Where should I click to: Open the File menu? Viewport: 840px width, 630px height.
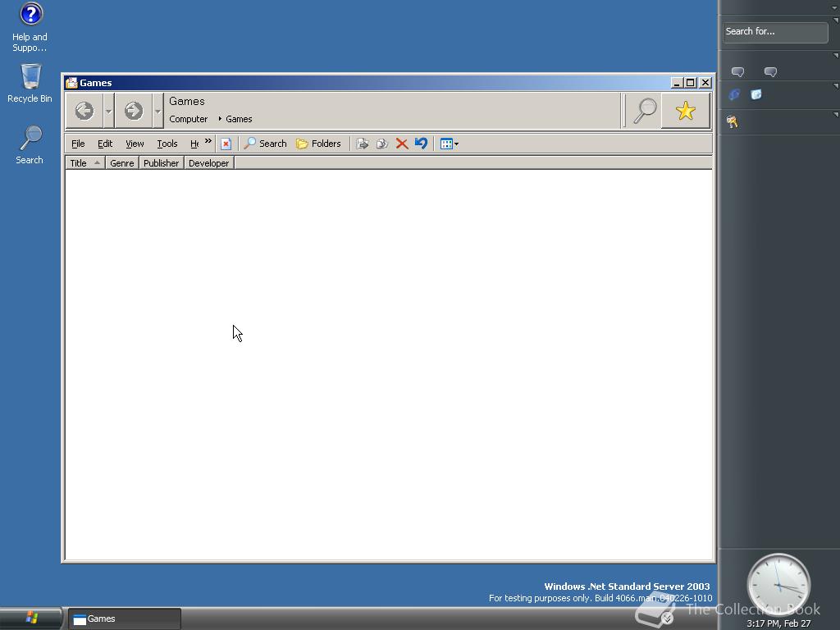tap(78, 144)
